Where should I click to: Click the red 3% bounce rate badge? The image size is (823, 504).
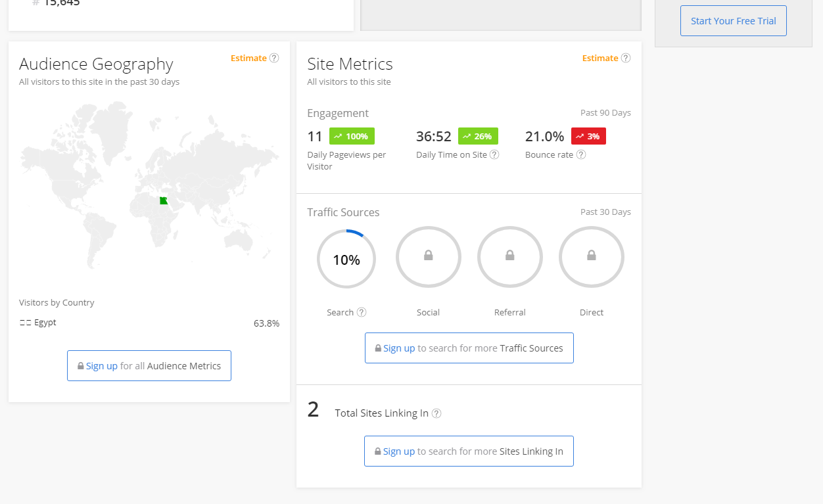click(x=588, y=136)
